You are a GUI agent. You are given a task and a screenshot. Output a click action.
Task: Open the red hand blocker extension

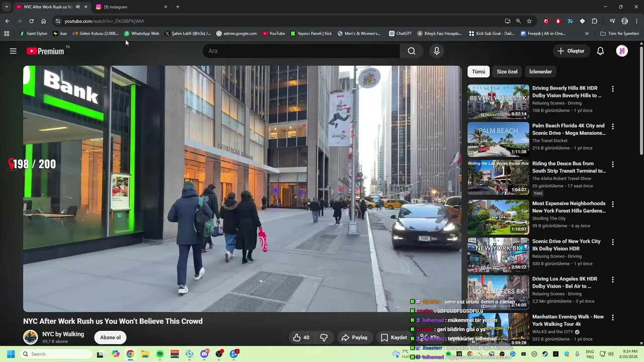click(558, 21)
